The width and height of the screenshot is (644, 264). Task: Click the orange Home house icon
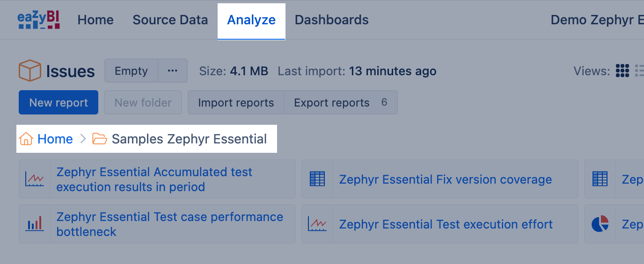pos(26,139)
